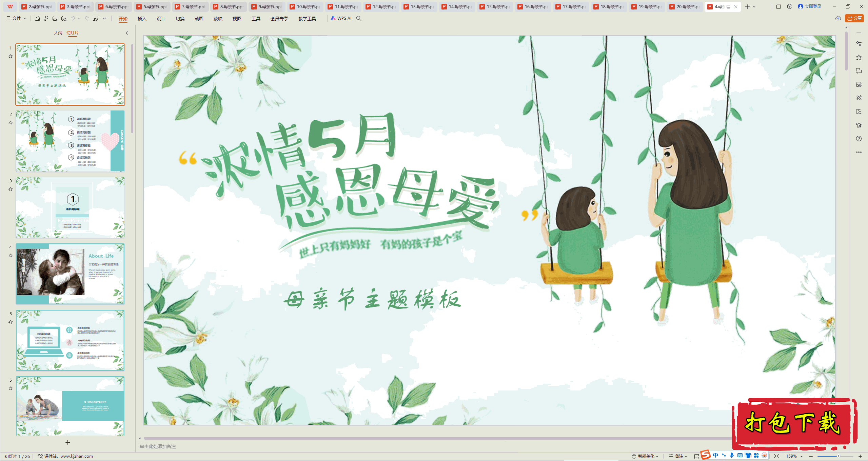Toggle star mark on slide 3
Image resolution: width=868 pixels, height=461 pixels.
point(11,189)
